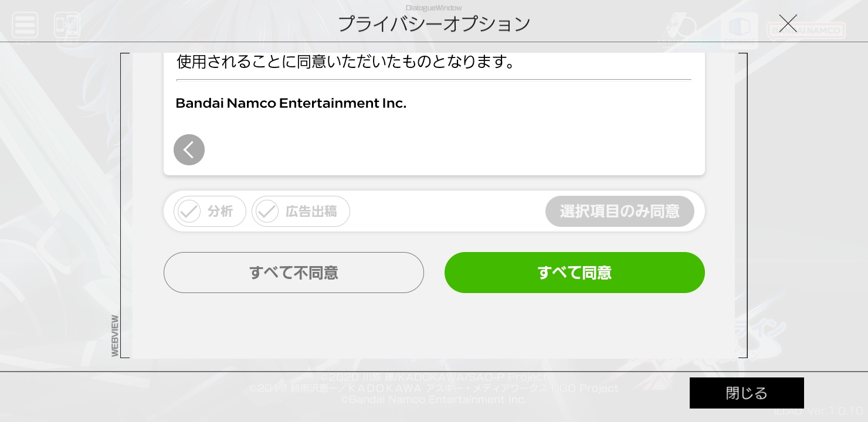This screenshot has height=422, width=868.
Task: Click the プライバシーオプション dialog title
Action: coord(433,24)
